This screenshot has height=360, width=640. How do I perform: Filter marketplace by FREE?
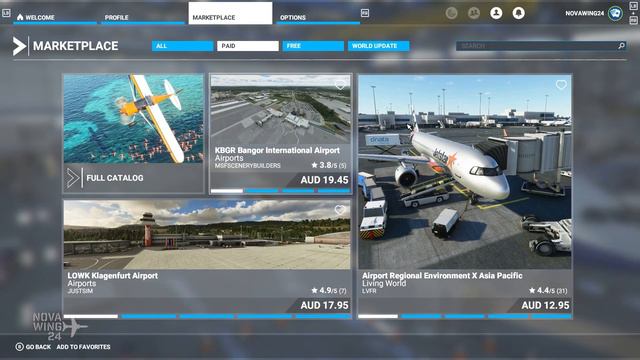click(x=313, y=46)
